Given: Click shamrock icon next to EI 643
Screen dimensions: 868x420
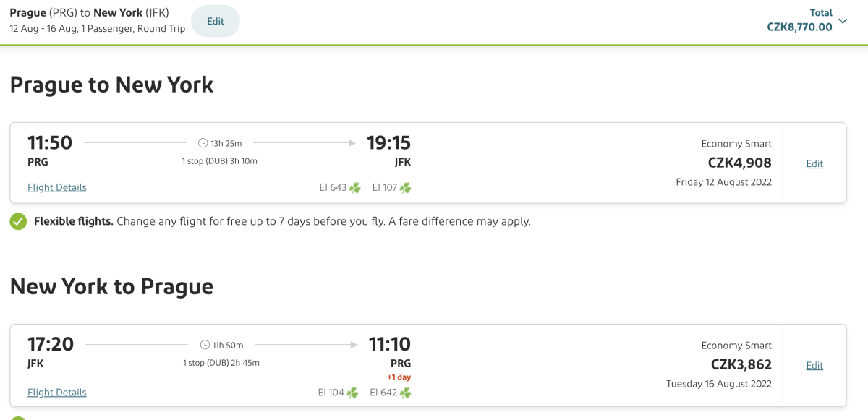Looking at the screenshot, I should click(354, 188).
